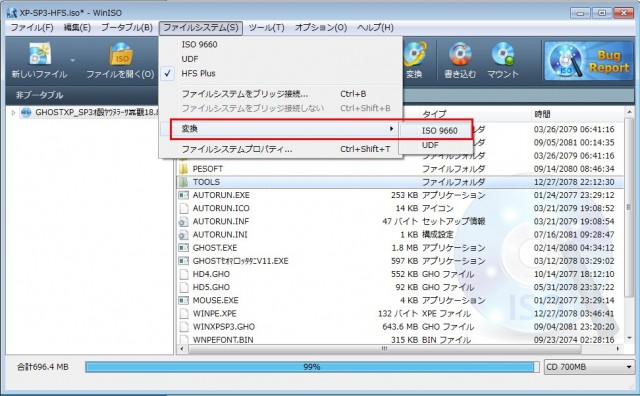Screen dimensions: 640x396
Task: Click the New File toolbar icon
Action: [x=40, y=54]
